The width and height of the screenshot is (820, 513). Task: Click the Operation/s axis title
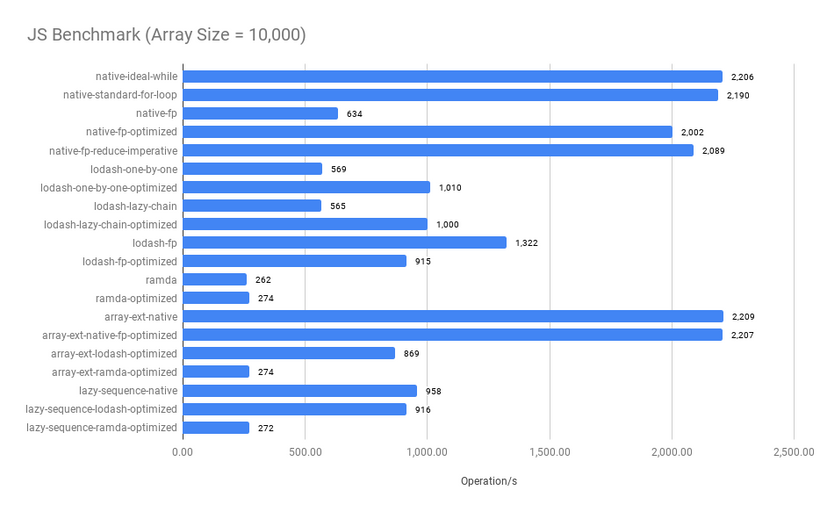tap(489, 481)
